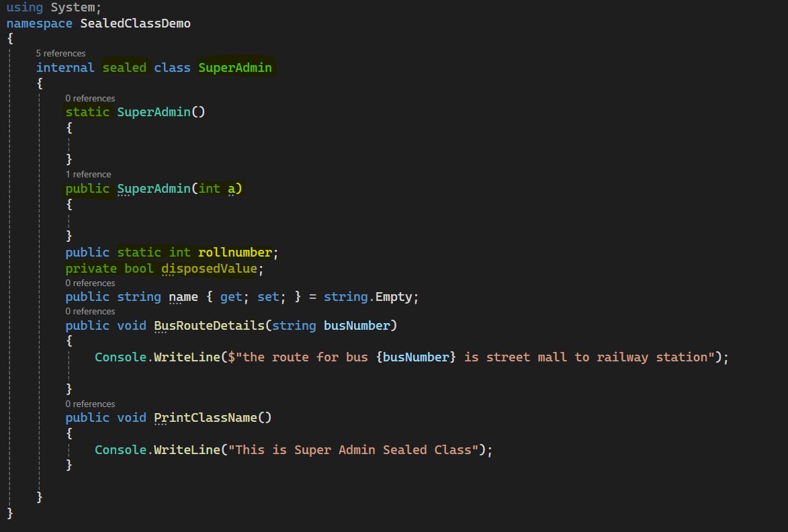
Task: Open the 5 references link above SuperAdmin class
Action: tap(60, 53)
